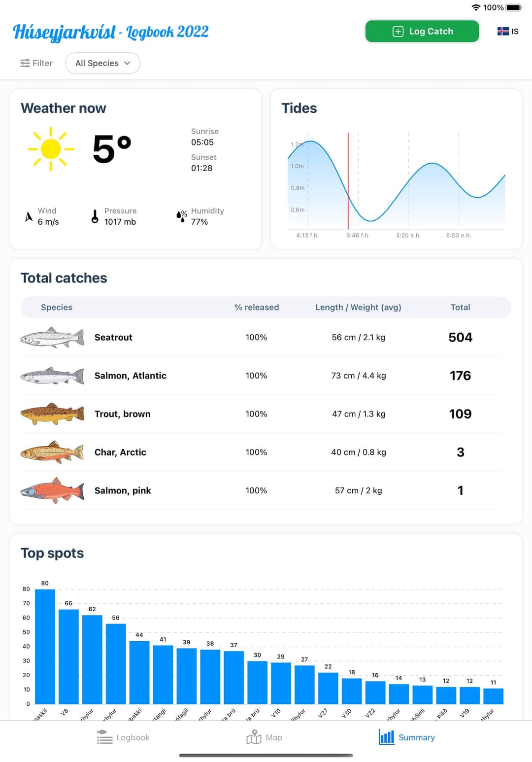This screenshot has width=532, height=762.
Task: Select the Summary bar chart icon
Action: [387, 737]
